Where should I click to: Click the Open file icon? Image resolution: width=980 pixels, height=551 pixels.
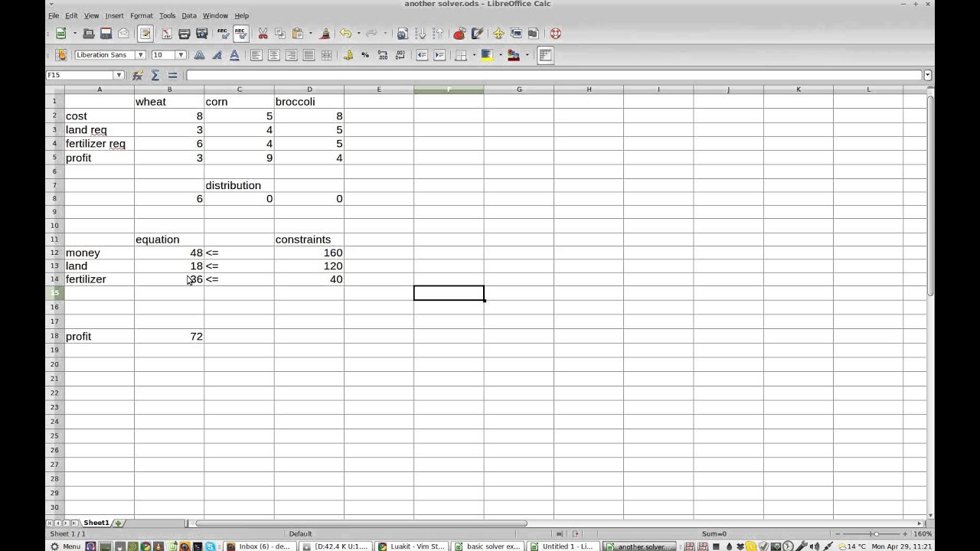[89, 34]
